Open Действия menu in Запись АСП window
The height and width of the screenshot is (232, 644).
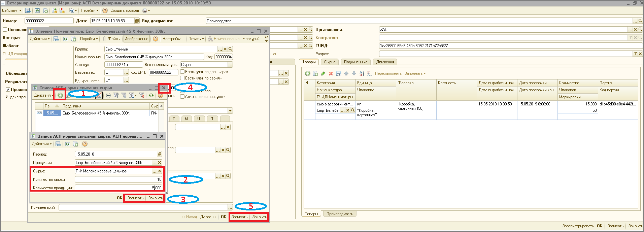[x=42, y=144]
